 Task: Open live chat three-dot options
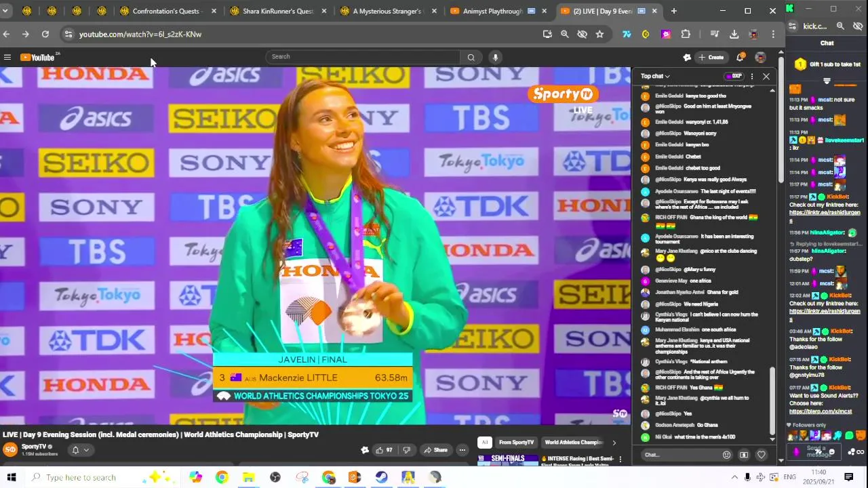(x=751, y=77)
